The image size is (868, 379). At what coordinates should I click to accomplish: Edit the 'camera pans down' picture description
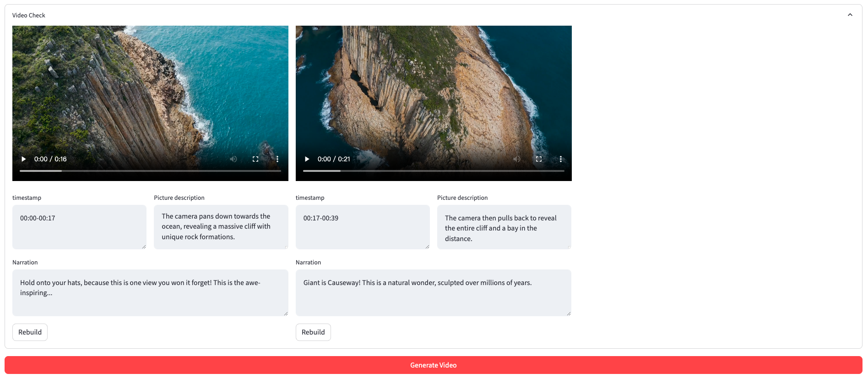point(221,227)
